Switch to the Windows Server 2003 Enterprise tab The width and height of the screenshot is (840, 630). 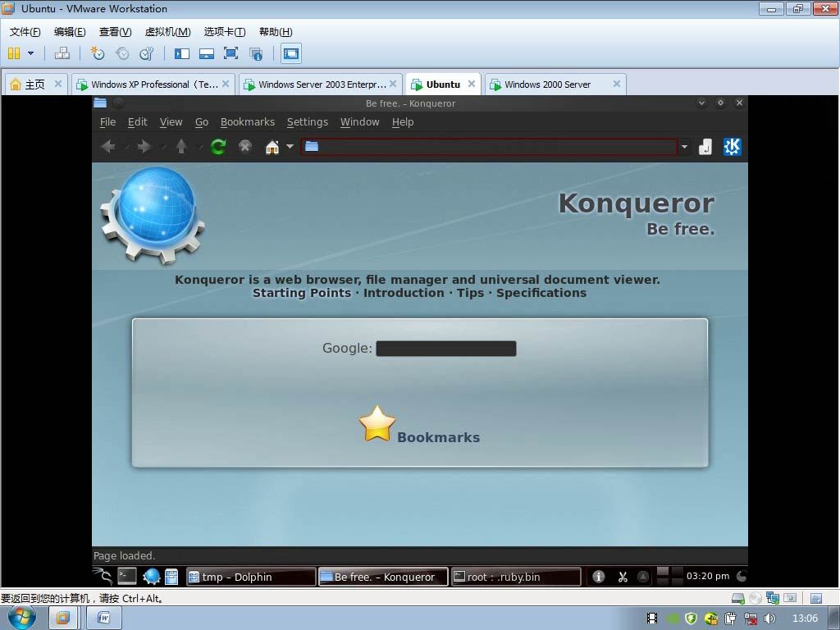click(x=321, y=84)
